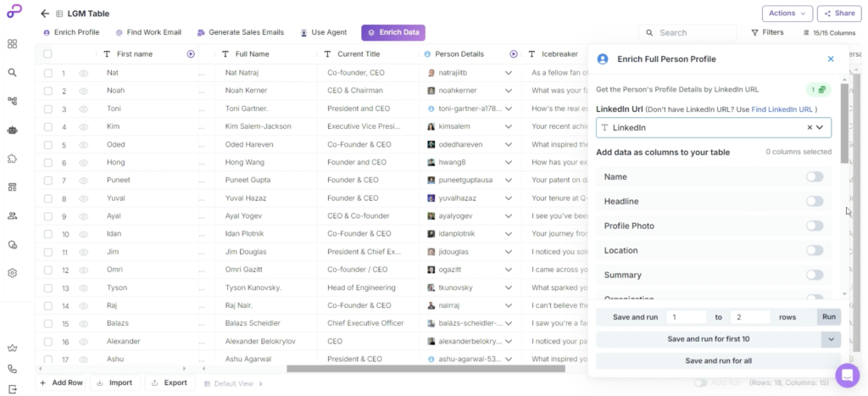Open the Actions dropdown
Viewport: 868px width, 396px height.
(787, 14)
